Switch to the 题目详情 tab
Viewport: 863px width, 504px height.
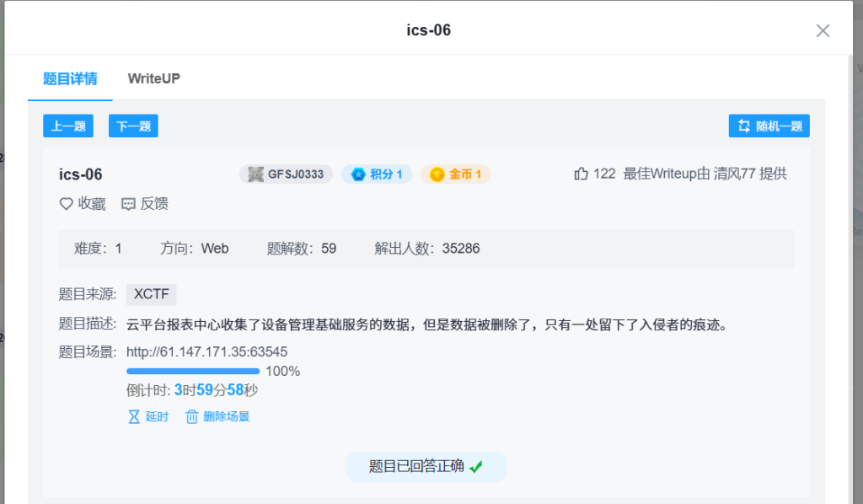click(70, 78)
